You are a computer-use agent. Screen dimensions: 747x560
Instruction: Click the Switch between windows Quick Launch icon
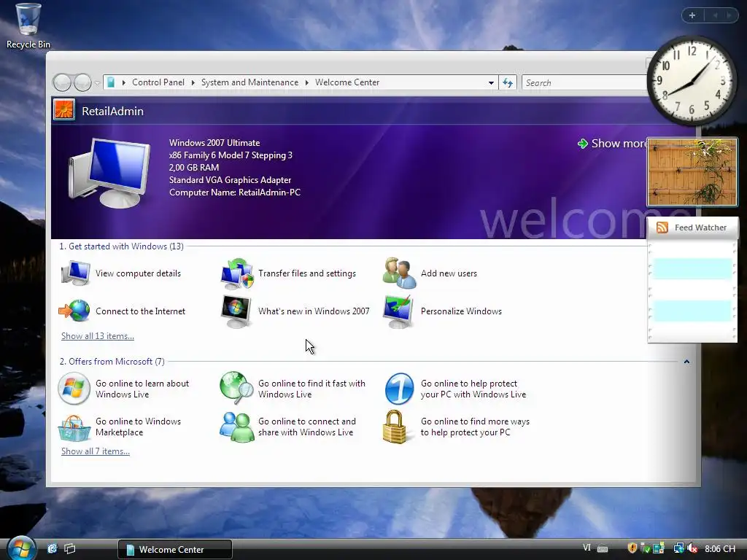(x=69, y=548)
